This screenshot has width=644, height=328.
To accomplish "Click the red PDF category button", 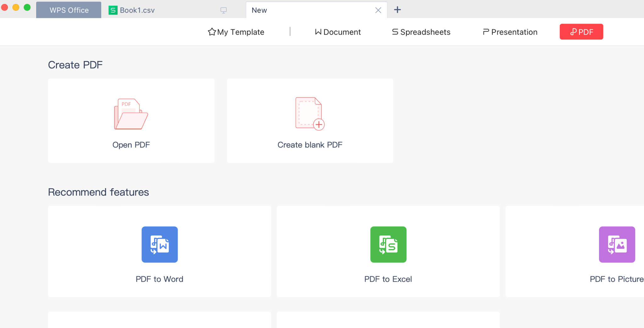I will (x=581, y=32).
